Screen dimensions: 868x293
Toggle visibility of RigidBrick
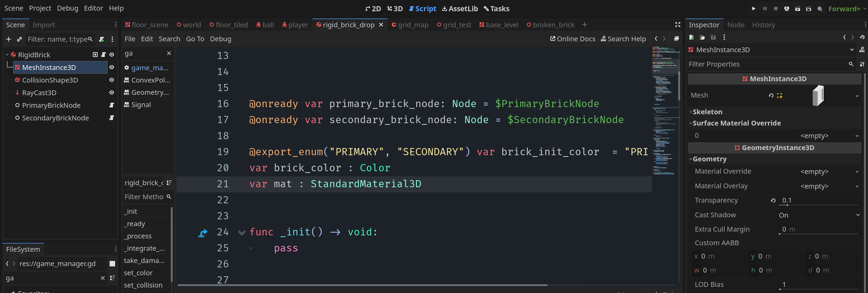click(112, 55)
